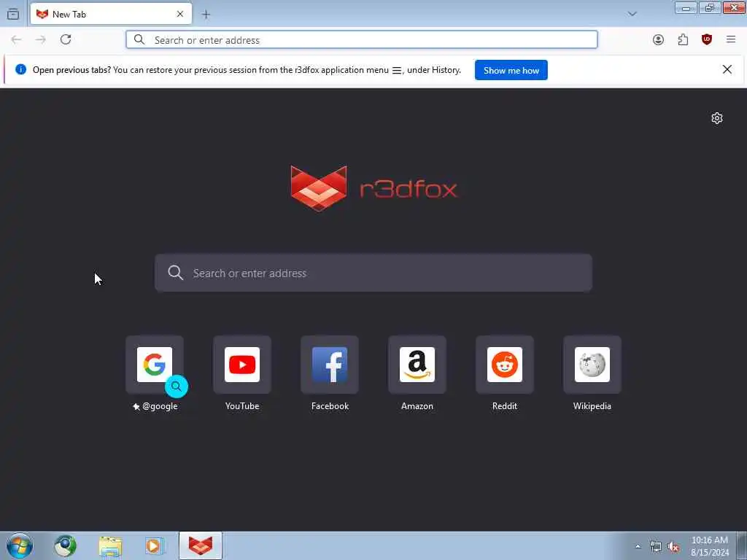Open the account profile icon
This screenshot has width=747, height=560.
pyautogui.click(x=659, y=39)
